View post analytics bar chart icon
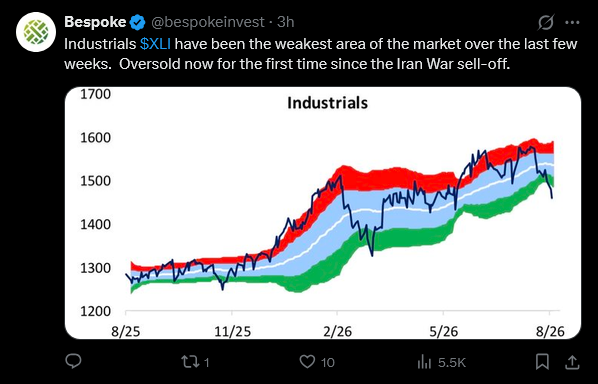 point(424,362)
